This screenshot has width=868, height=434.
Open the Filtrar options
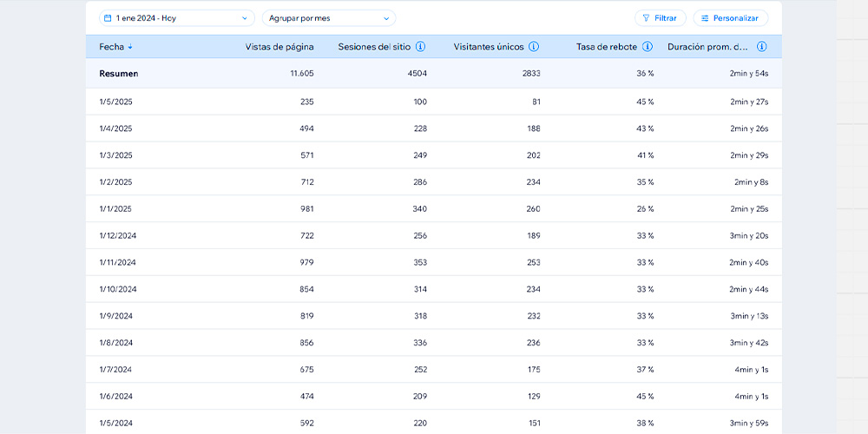tap(661, 18)
